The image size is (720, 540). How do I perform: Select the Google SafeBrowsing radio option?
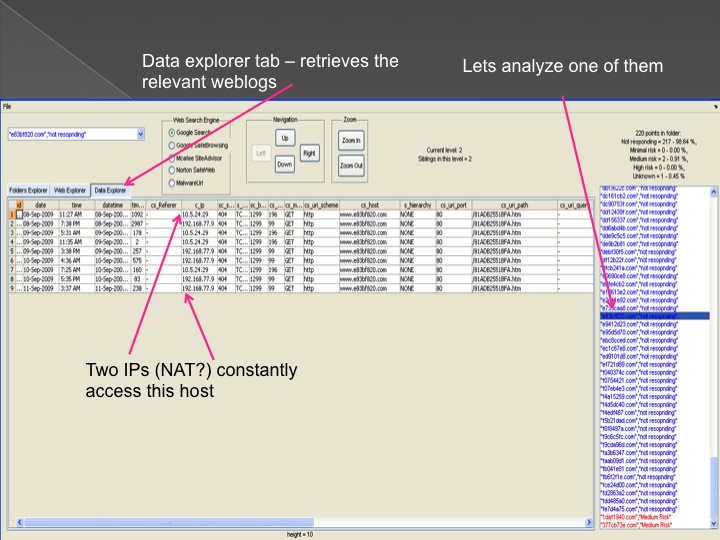pyautogui.click(x=172, y=146)
